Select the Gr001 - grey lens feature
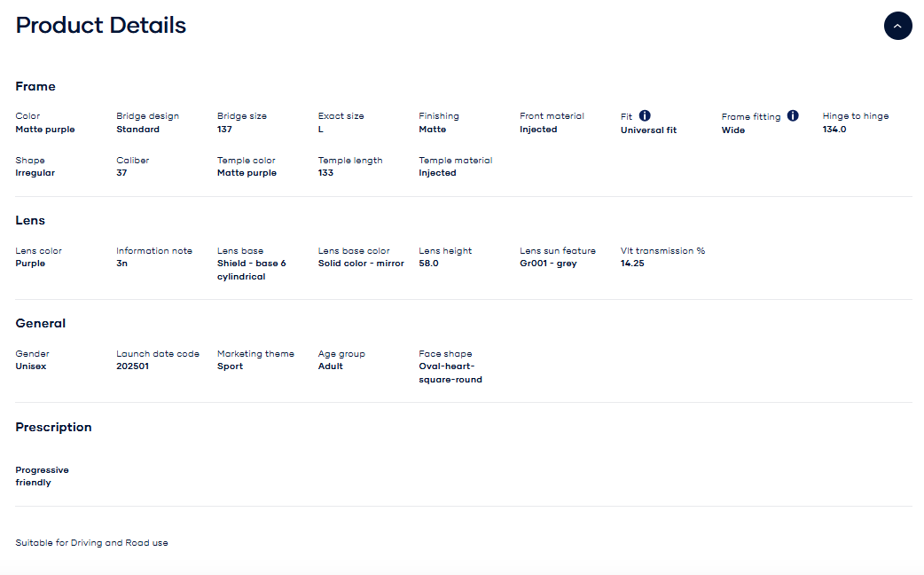 (x=548, y=264)
